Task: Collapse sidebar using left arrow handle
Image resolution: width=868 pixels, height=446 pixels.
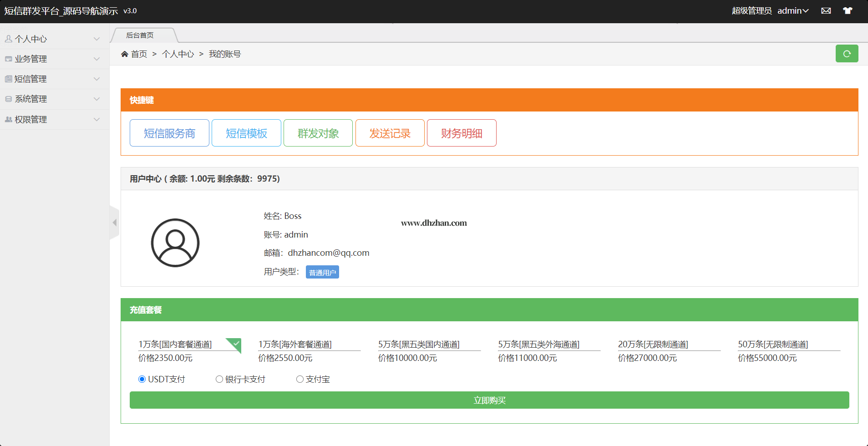Action: 114,223
